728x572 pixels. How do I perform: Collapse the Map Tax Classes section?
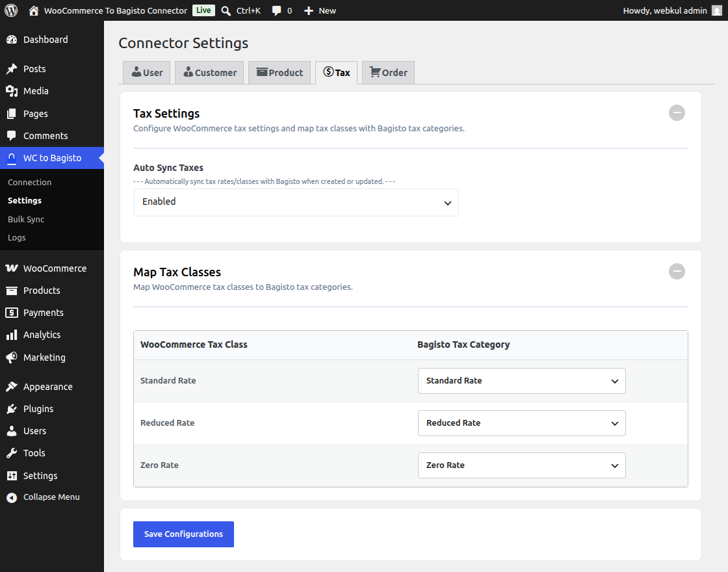tap(677, 272)
